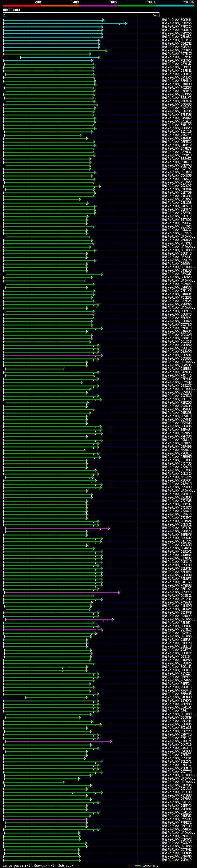
Task: Click the red 20% identity legend bar
Action: click(x=22, y=6)
